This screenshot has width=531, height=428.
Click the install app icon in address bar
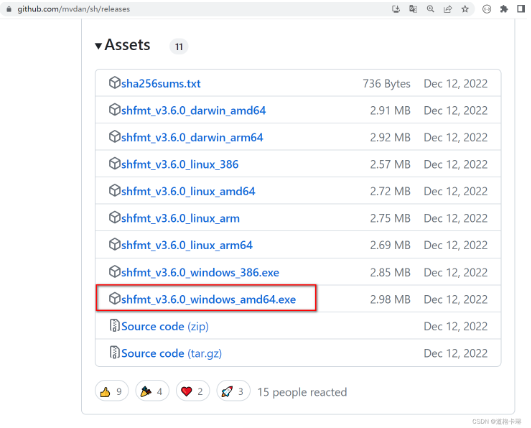point(396,9)
